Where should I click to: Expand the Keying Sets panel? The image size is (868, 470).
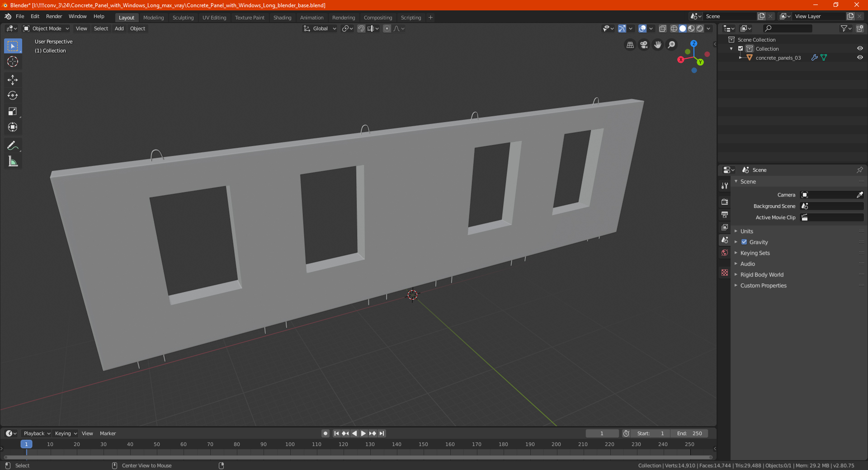(755, 253)
